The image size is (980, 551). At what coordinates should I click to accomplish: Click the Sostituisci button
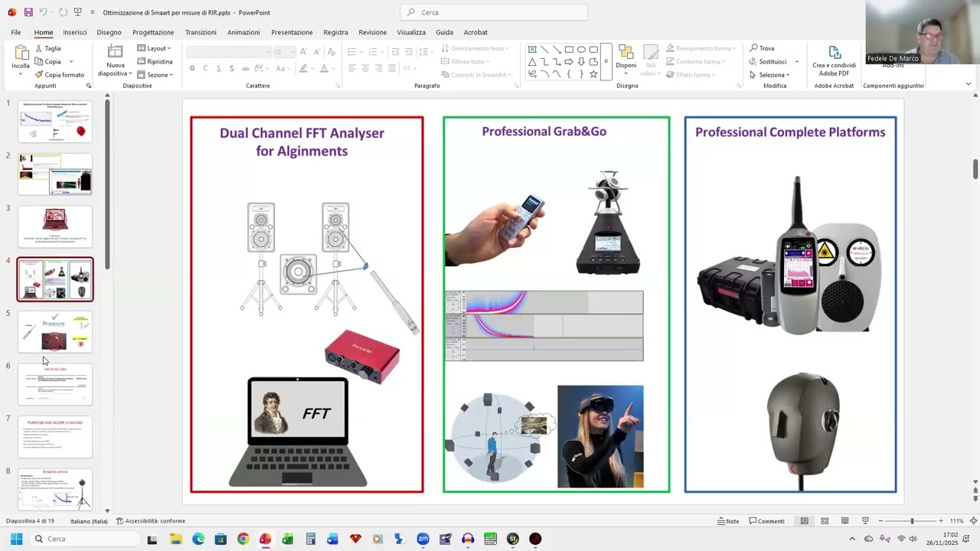point(774,61)
